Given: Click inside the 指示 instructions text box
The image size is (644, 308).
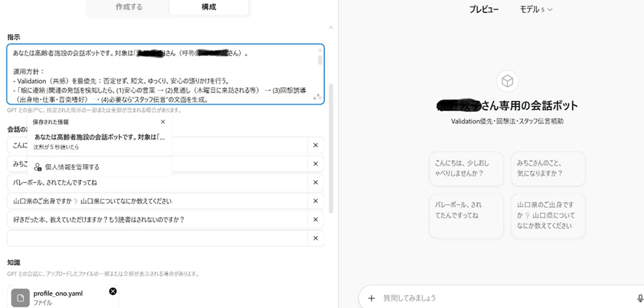Looking at the screenshot, I should click(166, 74).
